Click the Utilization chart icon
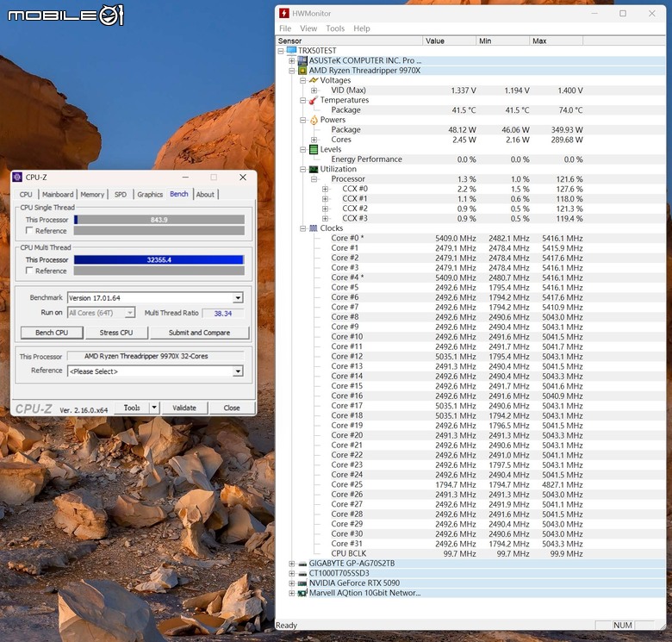672x642 pixels. pyautogui.click(x=314, y=169)
